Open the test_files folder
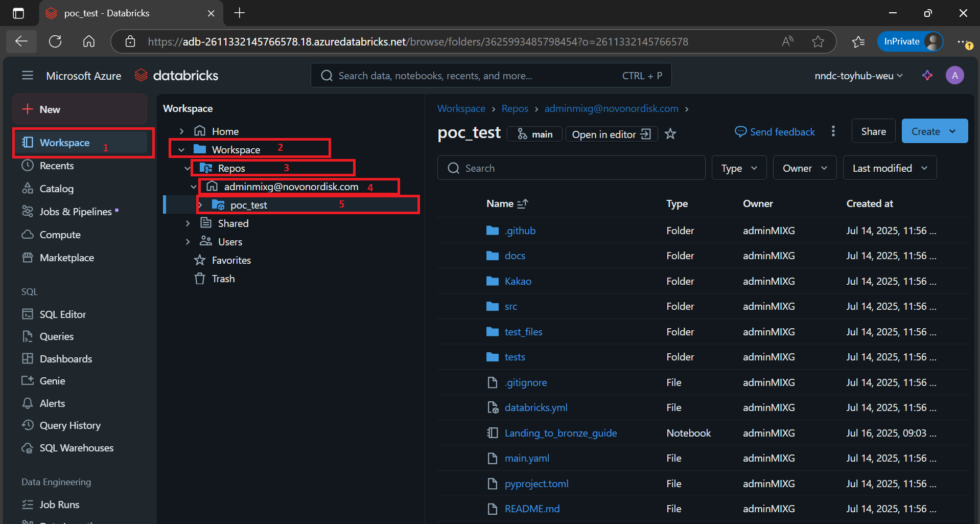 pos(524,332)
